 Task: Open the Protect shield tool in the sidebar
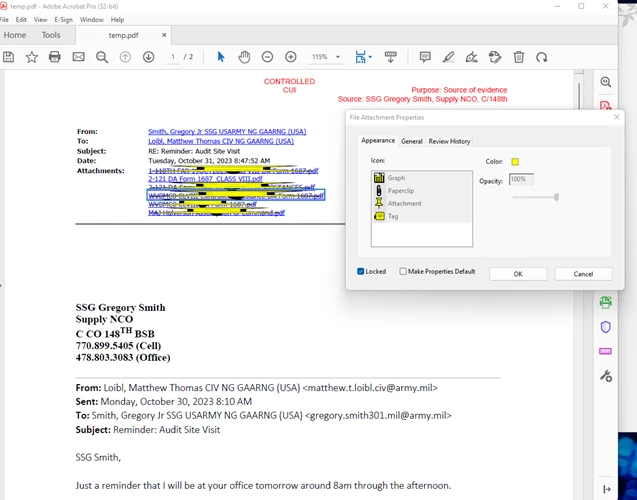606,327
